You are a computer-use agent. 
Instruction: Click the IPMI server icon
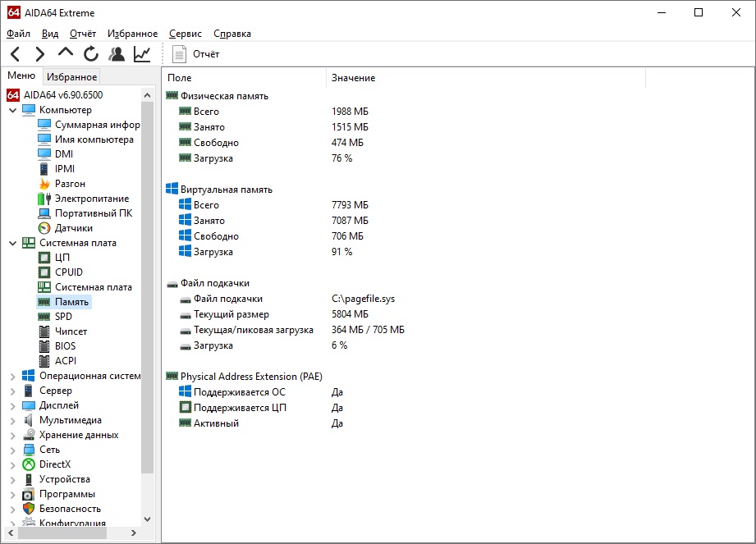click(x=44, y=169)
